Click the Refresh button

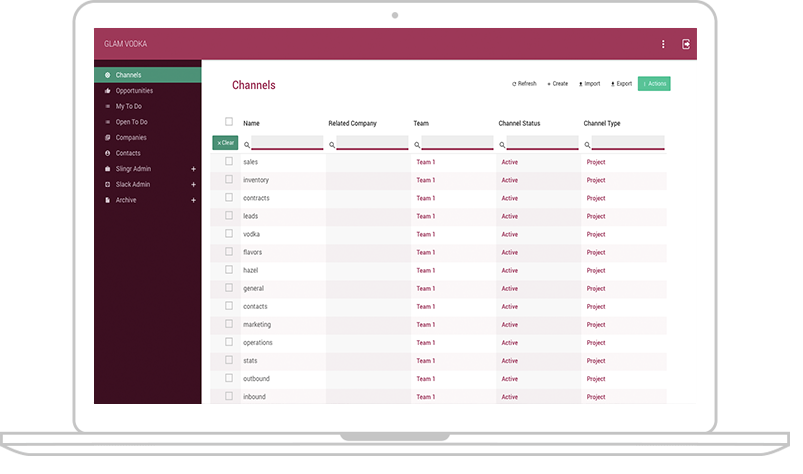[524, 83]
